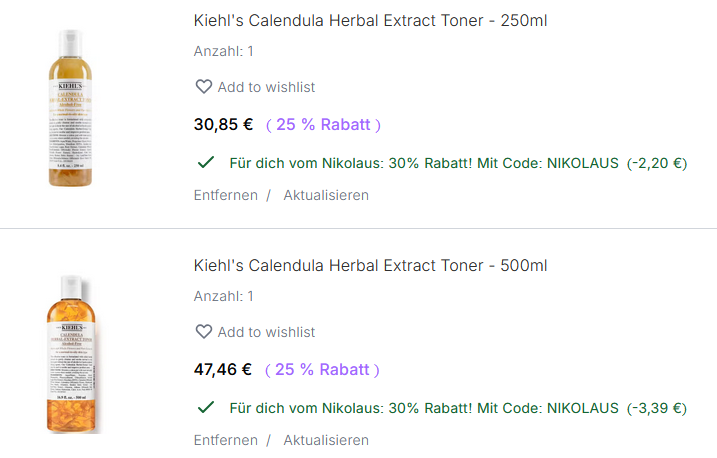The width and height of the screenshot is (717, 458).
Task: Click 'Add to wishlist' text for 500ml toner
Action: point(266,332)
